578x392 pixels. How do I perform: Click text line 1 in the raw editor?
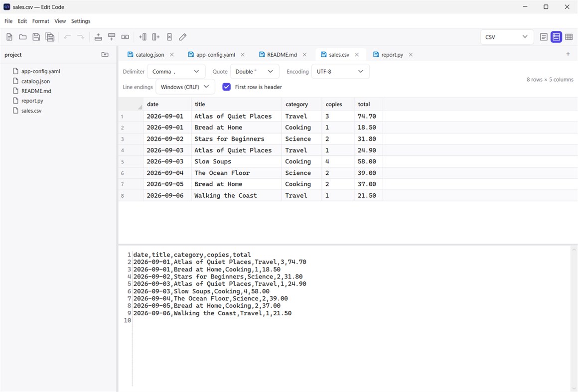tap(192, 255)
